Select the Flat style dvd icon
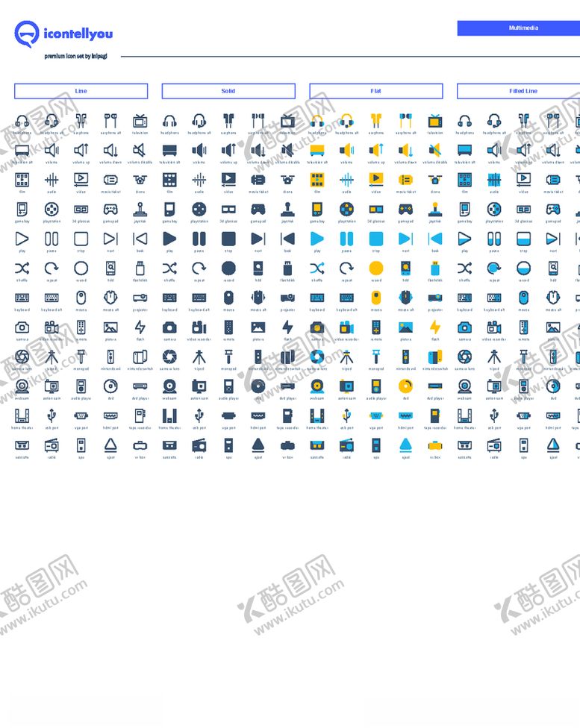Image resolution: width=580 pixels, height=728 pixels. point(405,386)
